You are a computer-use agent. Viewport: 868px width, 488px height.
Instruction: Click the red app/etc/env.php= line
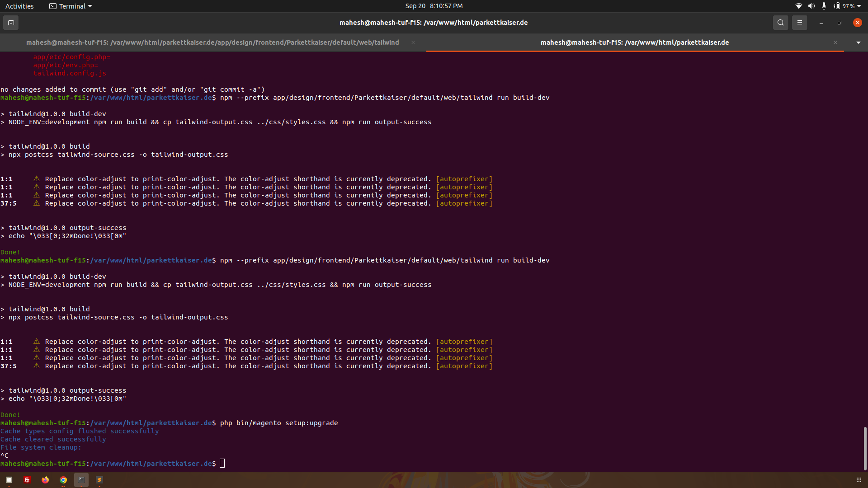coord(66,65)
